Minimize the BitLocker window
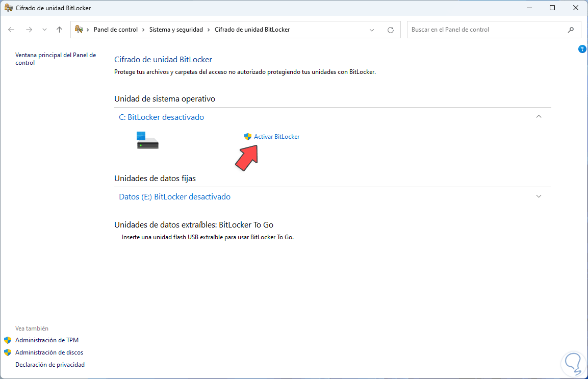Image resolution: width=588 pixels, height=379 pixels. [x=529, y=8]
